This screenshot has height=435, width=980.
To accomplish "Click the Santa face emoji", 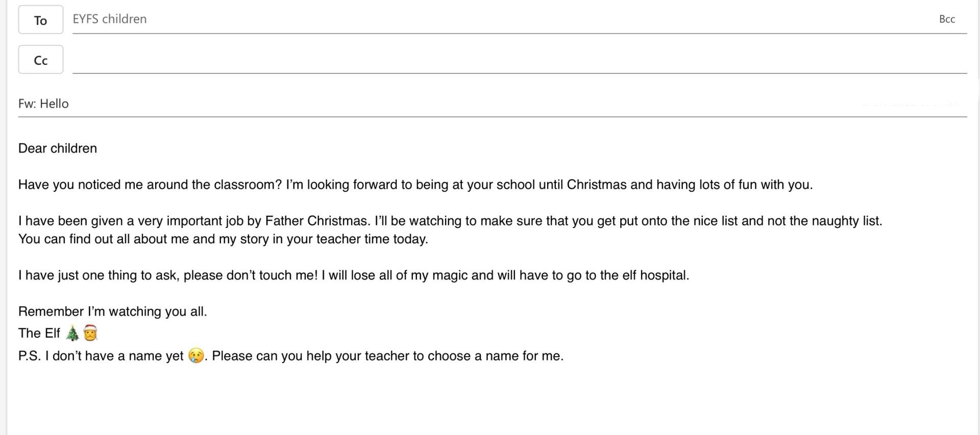I will coord(90,333).
